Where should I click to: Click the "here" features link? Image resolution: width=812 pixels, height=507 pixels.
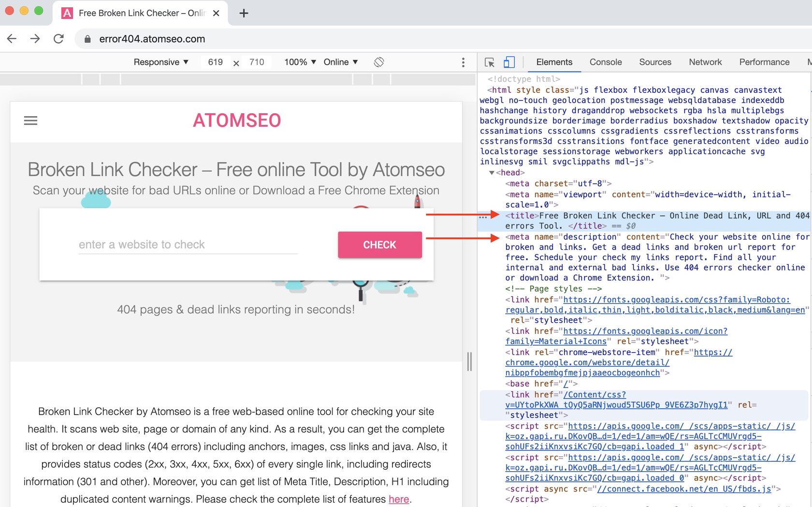tap(398, 499)
